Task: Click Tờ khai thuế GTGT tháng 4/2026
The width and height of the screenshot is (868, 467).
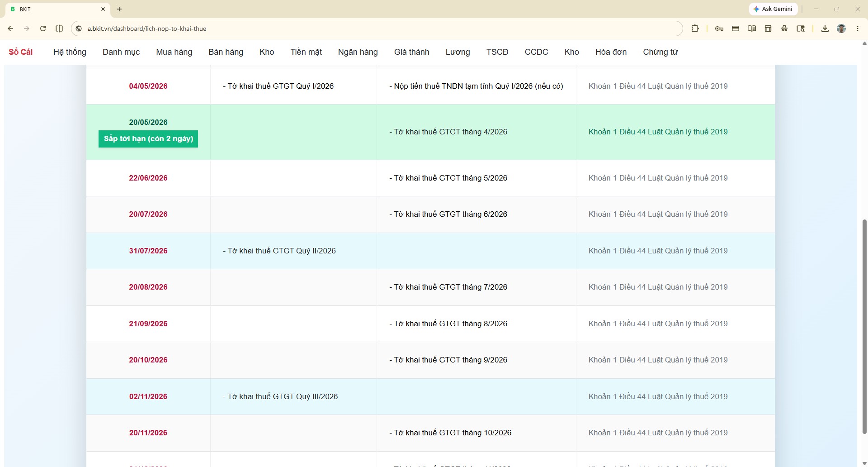Action: pos(448,132)
